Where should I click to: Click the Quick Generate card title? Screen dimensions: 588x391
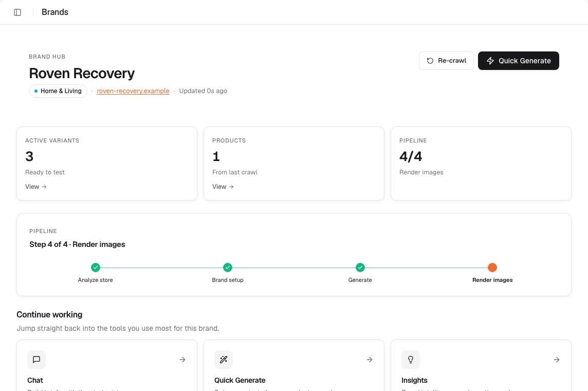coord(240,381)
